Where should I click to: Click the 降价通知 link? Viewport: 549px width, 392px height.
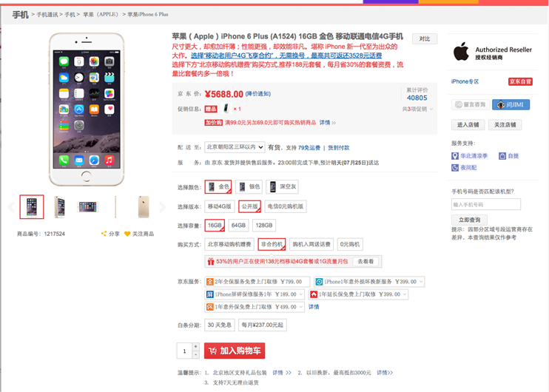tap(258, 94)
